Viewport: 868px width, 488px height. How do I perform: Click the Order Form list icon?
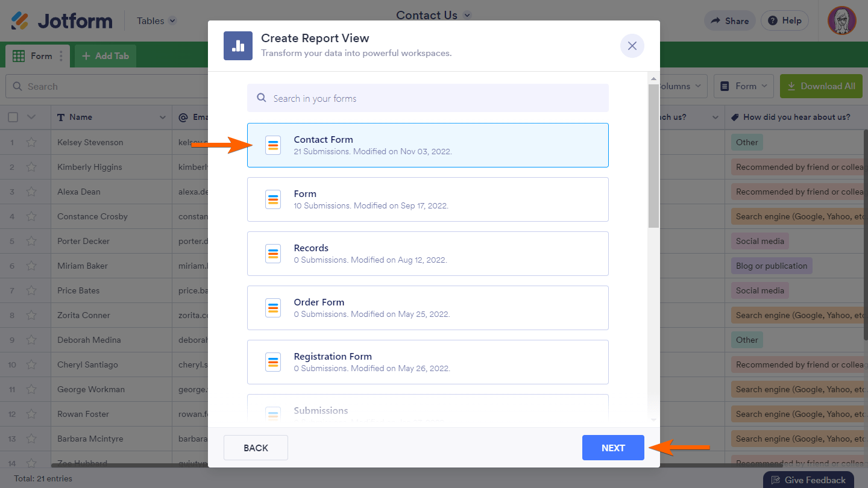273,308
